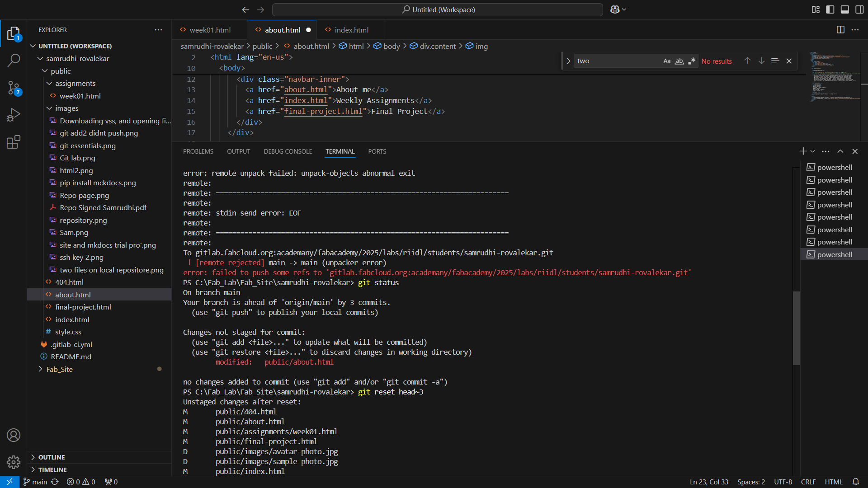
Task: Change encoding via UTF-8
Action: point(783,482)
